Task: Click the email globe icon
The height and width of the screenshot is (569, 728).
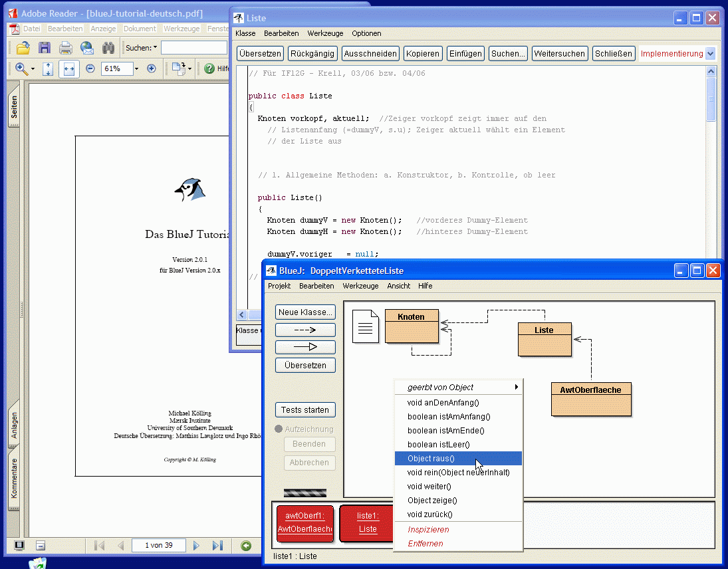Action: pyautogui.click(x=87, y=48)
